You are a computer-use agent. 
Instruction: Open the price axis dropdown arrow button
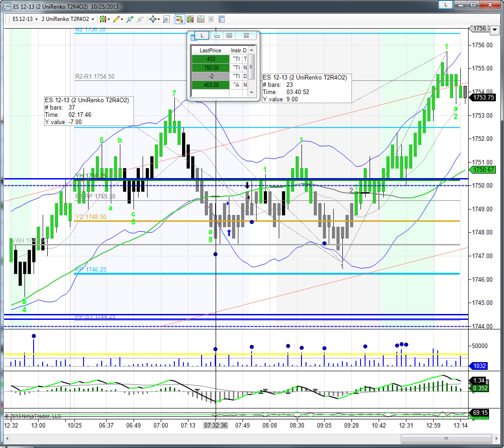coord(494,30)
